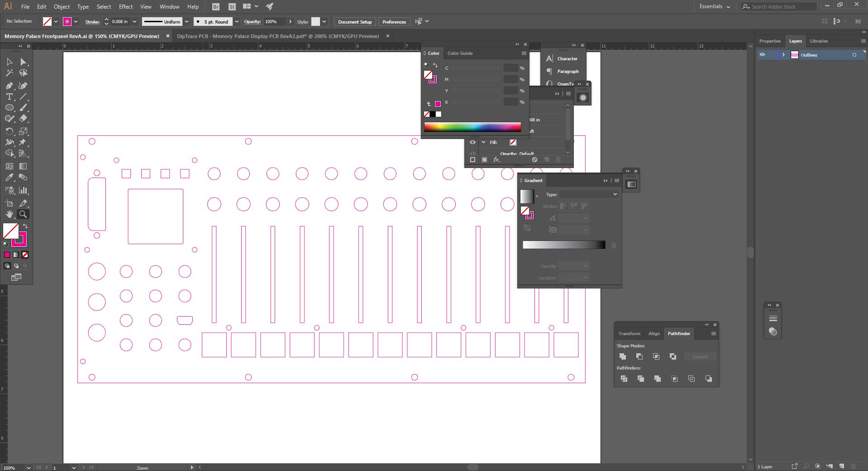Click the gradient slider bar in Gradient panel
The image size is (868, 471).
point(564,245)
